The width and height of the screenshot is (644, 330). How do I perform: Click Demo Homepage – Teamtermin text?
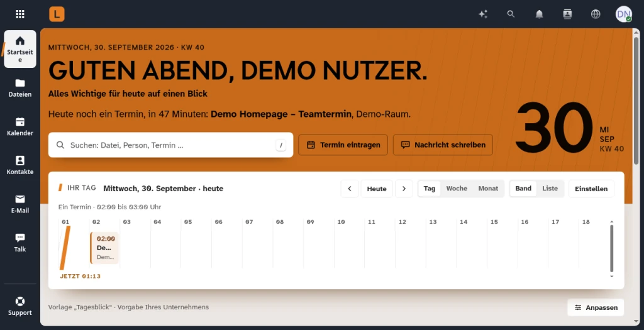click(281, 114)
